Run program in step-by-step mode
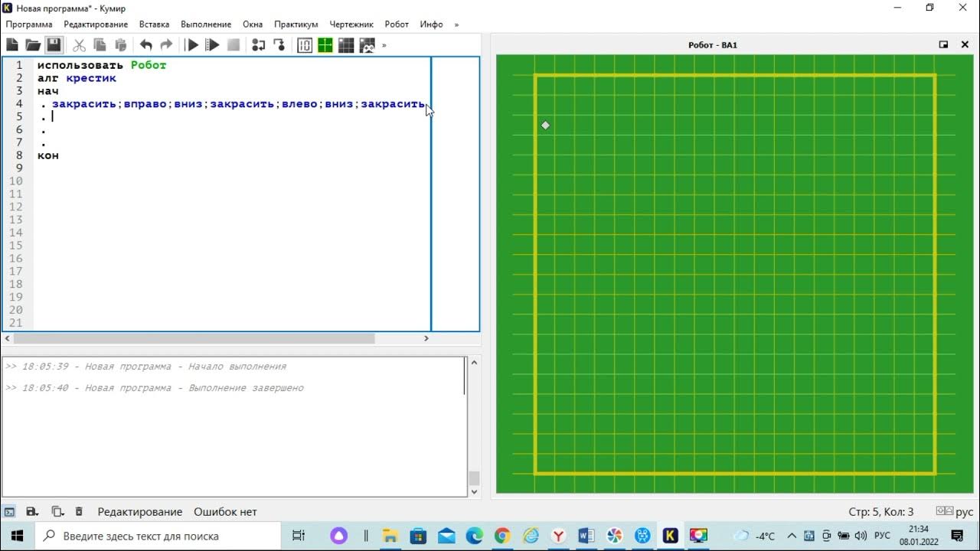980x551 pixels. coord(213,45)
